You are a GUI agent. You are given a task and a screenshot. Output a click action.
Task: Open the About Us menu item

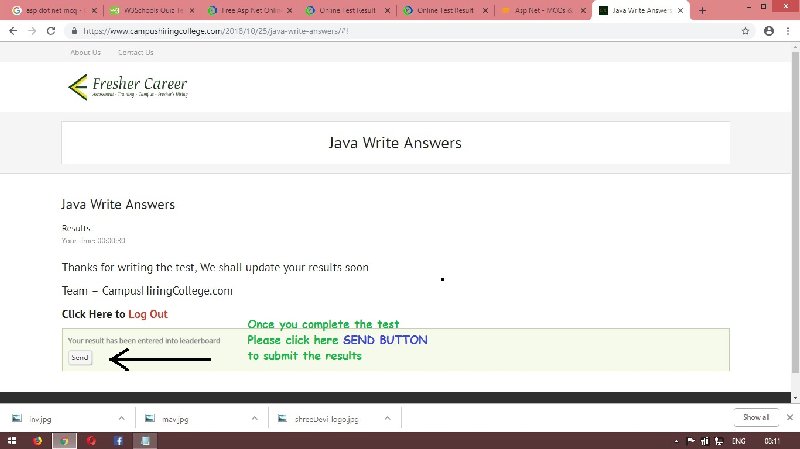[x=85, y=52]
